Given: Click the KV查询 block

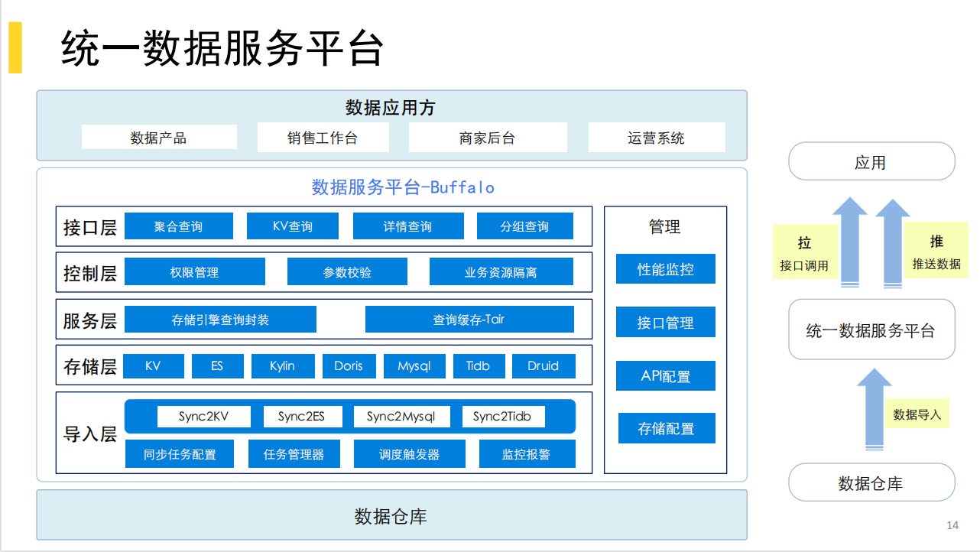Looking at the screenshot, I should (292, 226).
